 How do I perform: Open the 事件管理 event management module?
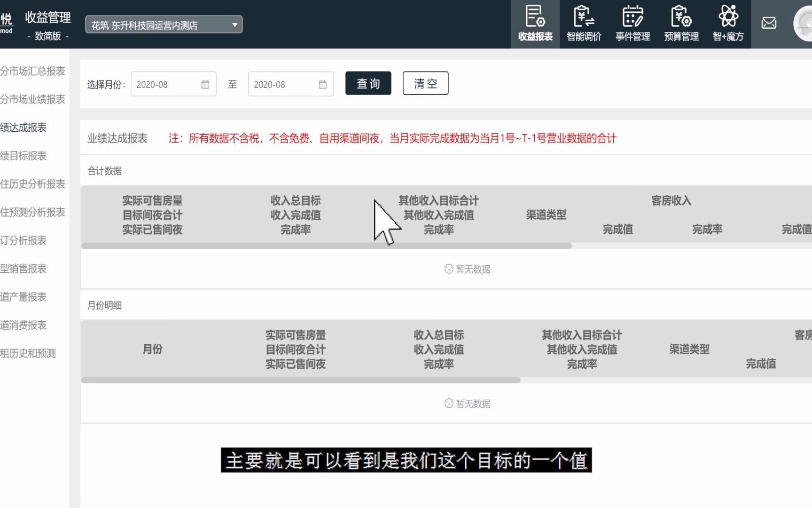coord(632,24)
